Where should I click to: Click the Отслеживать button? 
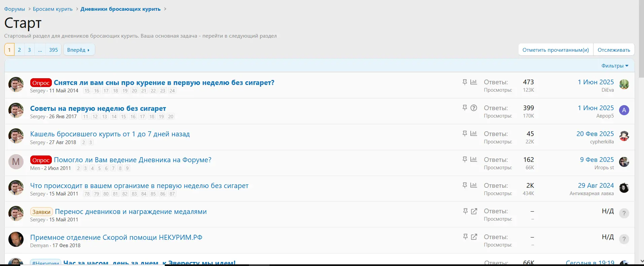point(614,50)
